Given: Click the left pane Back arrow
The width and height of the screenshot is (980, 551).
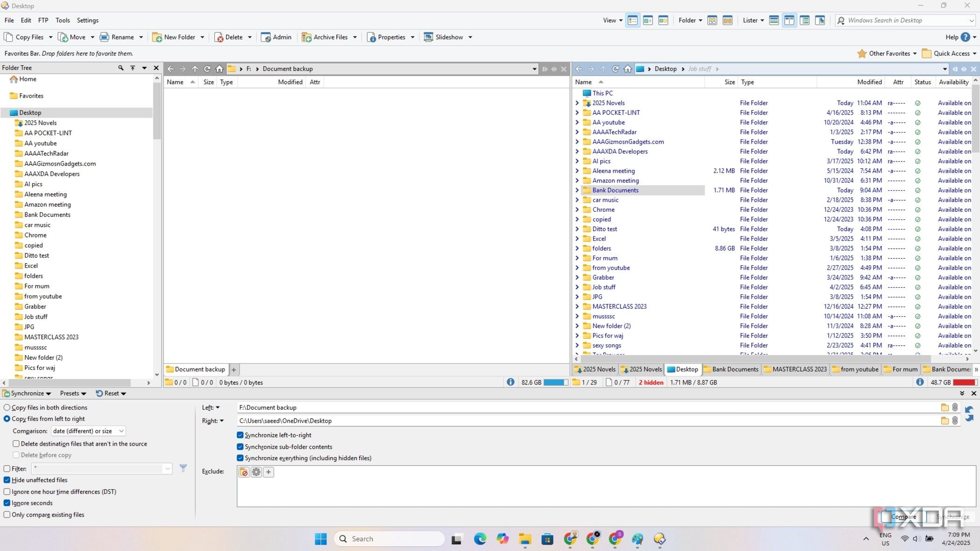Looking at the screenshot, I should click(170, 69).
